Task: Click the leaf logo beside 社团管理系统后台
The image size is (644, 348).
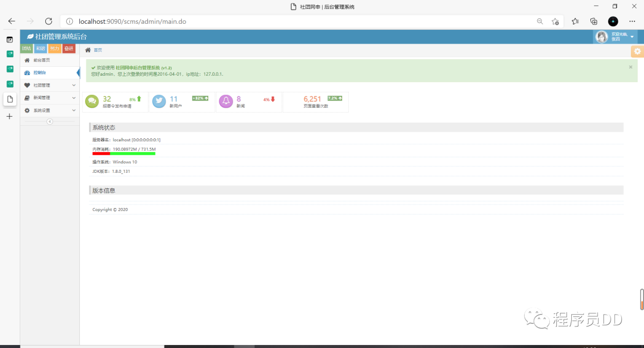Action: (30, 36)
